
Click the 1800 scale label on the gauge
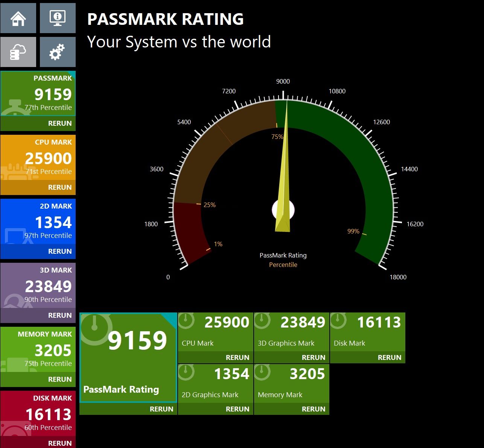pos(151,224)
